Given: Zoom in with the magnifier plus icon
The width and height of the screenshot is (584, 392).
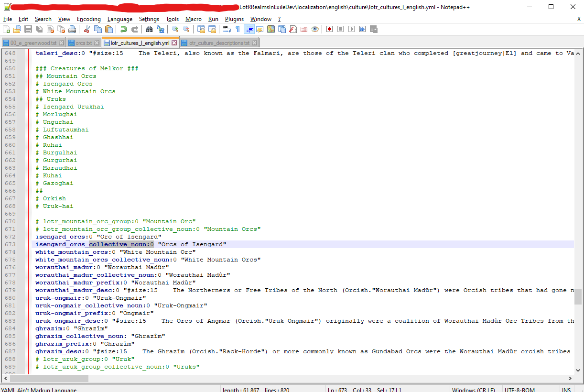Looking at the screenshot, I should click(x=175, y=29).
